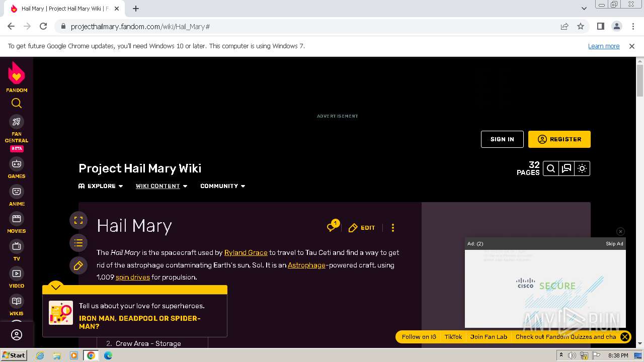
Task: Expand the Explore menu
Action: coord(101,186)
